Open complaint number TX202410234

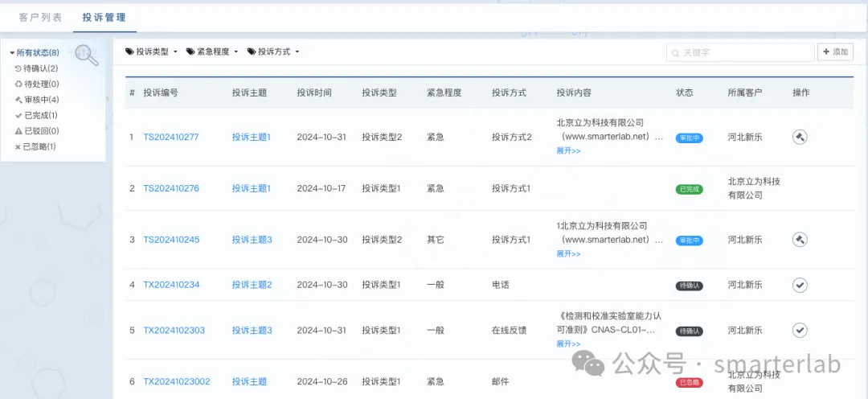172,285
